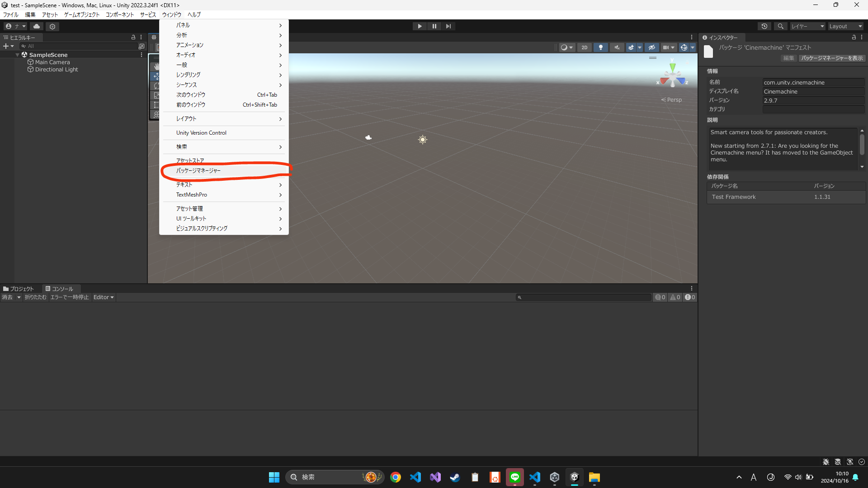The width and height of the screenshot is (868, 488).
Task: Select Main Camera in Hierarchy
Action: tap(52, 62)
